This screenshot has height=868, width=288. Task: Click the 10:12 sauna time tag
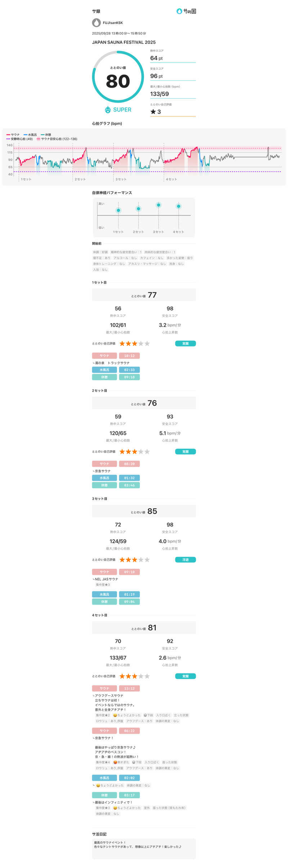(x=129, y=356)
